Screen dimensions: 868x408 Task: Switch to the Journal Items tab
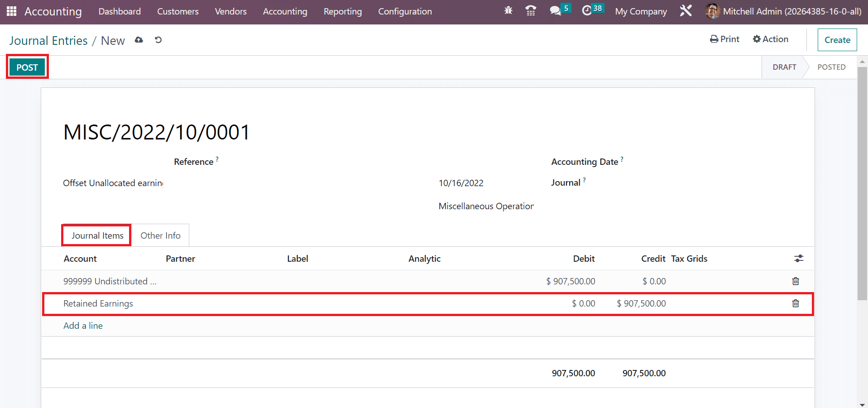[x=97, y=235]
